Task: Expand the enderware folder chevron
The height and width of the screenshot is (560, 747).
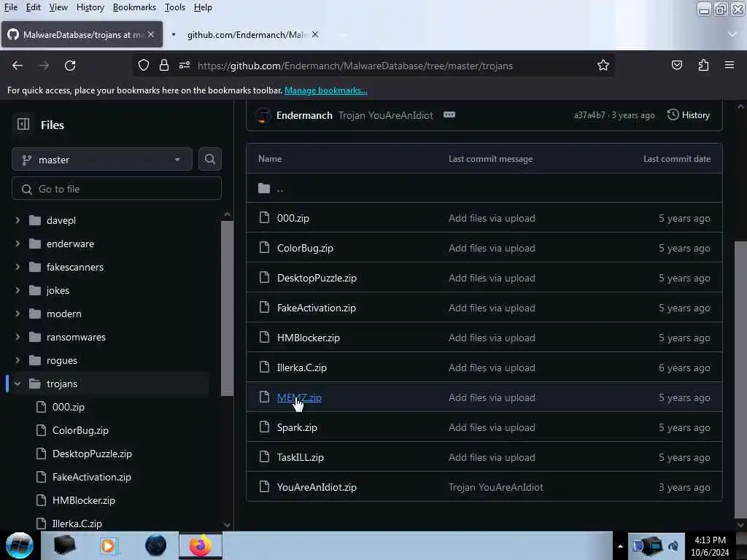Action: 18,244
